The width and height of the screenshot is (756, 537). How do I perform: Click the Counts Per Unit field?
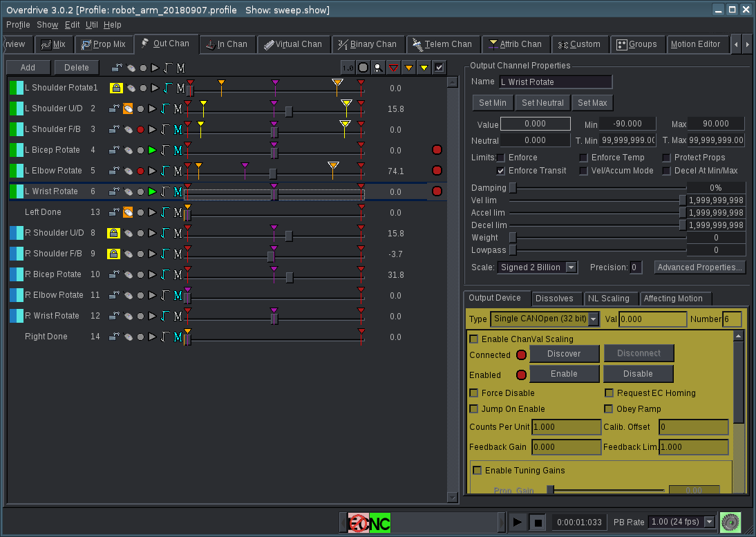[566, 427]
